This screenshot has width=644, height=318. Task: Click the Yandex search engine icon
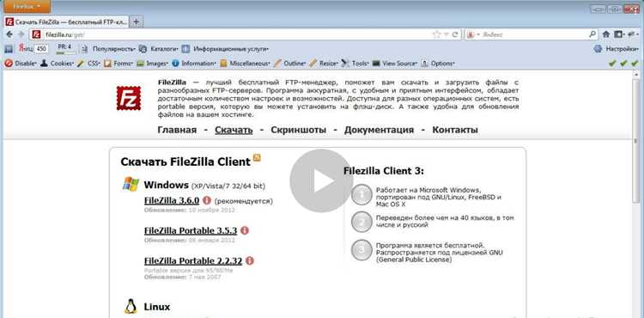[471, 35]
